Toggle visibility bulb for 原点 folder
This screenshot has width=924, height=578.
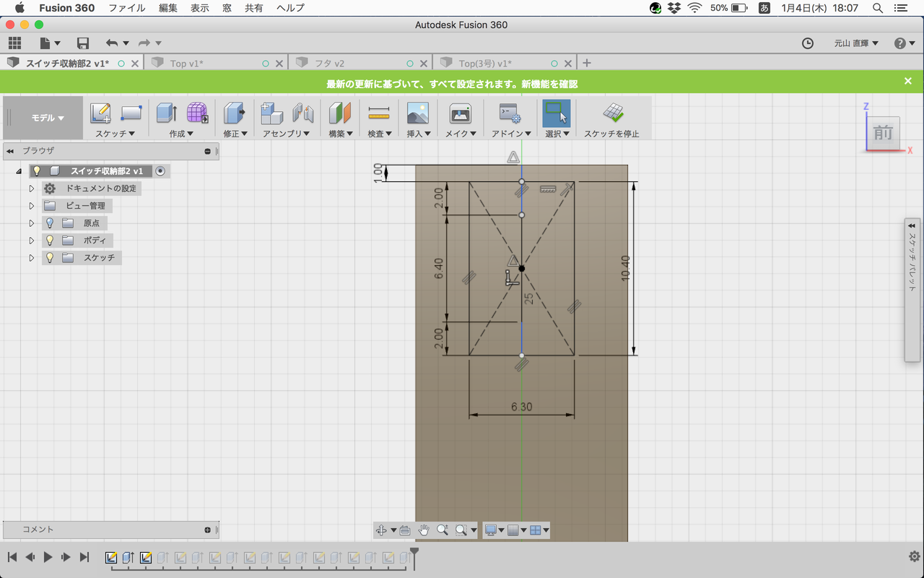pyautogui.click(x=50, y=223)
